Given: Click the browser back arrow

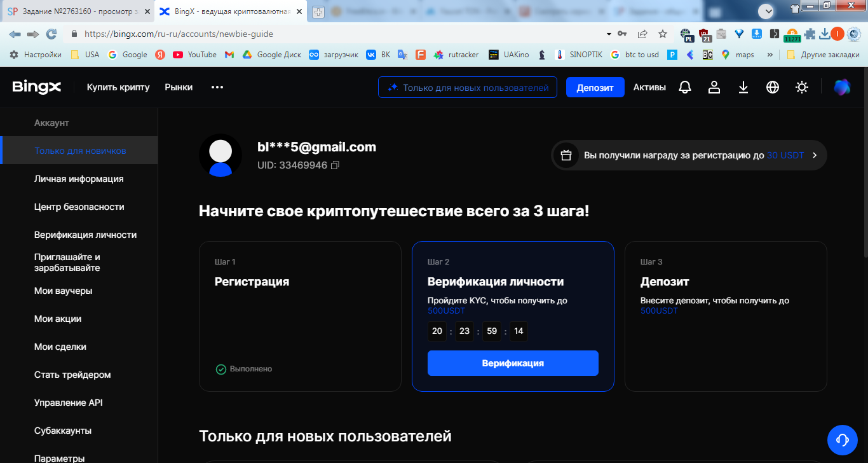Looking at the screenshot, I should tap(15, 34).
